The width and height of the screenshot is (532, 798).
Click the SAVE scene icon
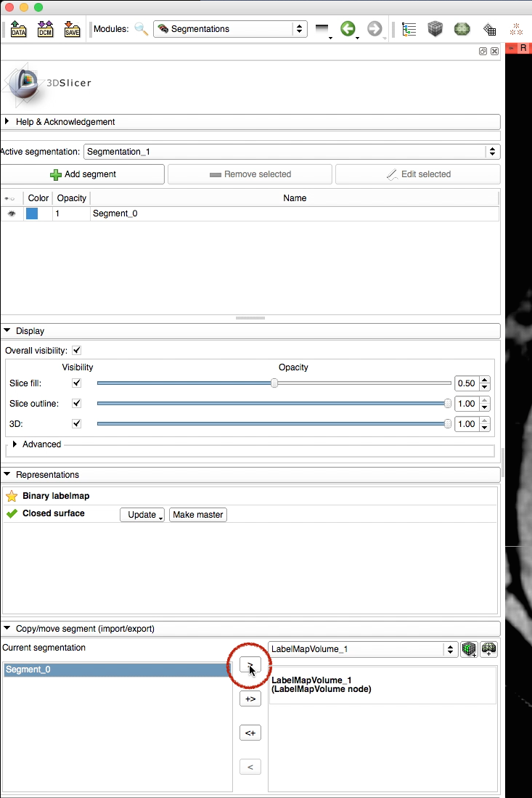coord(73,29)
